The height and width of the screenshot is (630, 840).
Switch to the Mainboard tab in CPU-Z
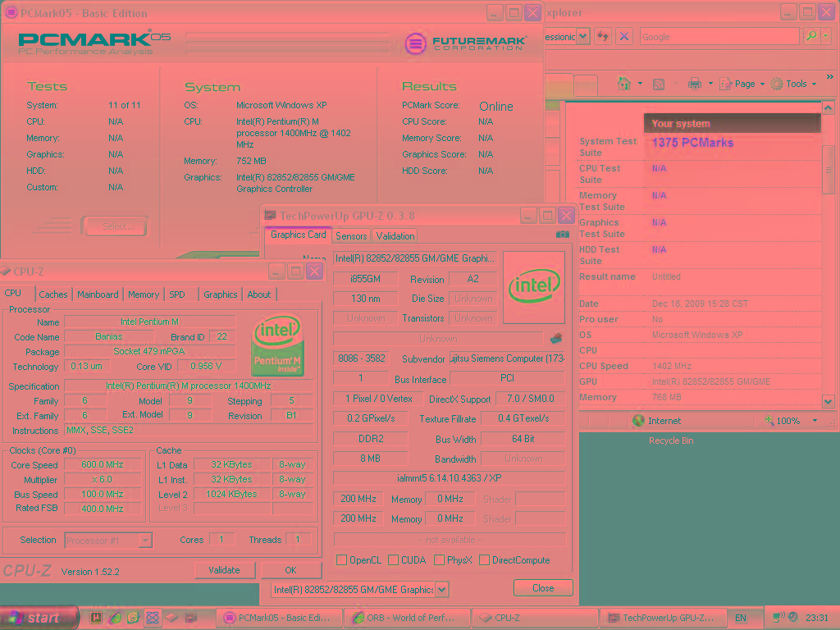[x=98, y=294]
